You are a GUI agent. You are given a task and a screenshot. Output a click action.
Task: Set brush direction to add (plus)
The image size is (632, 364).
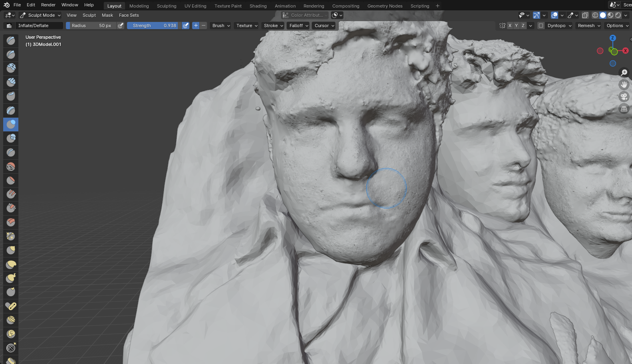[196, 26]
